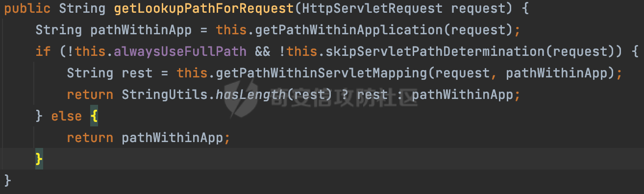The height and width of the screenshot is (194, 644).
Task: Click the first return keyword
Action: tap(90, 95)
